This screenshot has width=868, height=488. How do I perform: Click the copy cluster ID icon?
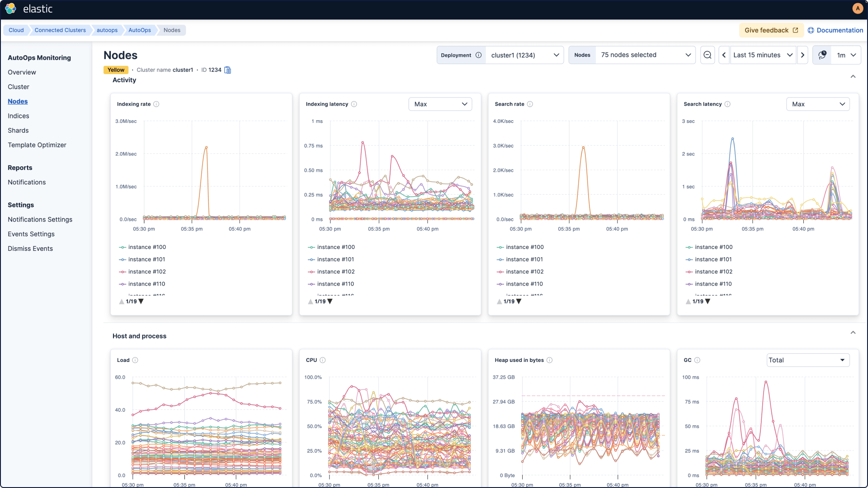pyautogui.click(x=228, y=70)
